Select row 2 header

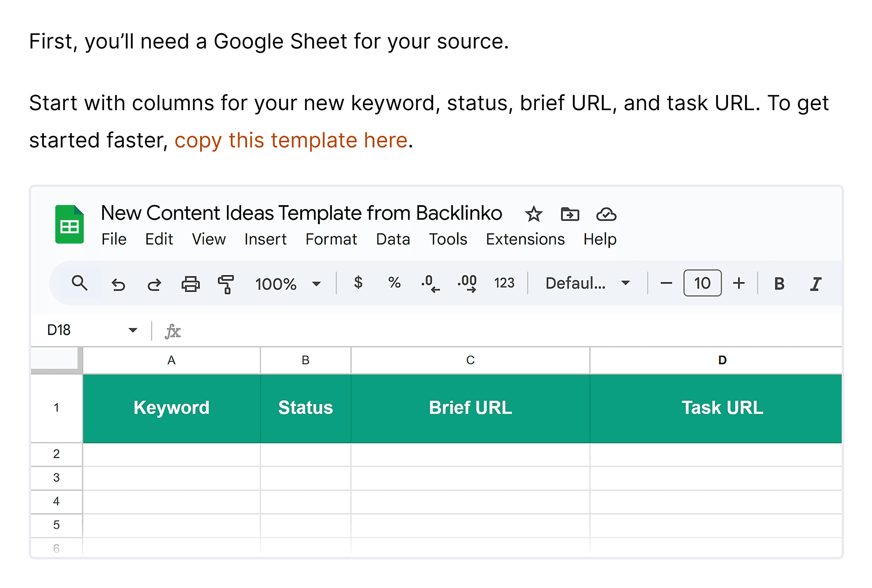pos(56,455)
